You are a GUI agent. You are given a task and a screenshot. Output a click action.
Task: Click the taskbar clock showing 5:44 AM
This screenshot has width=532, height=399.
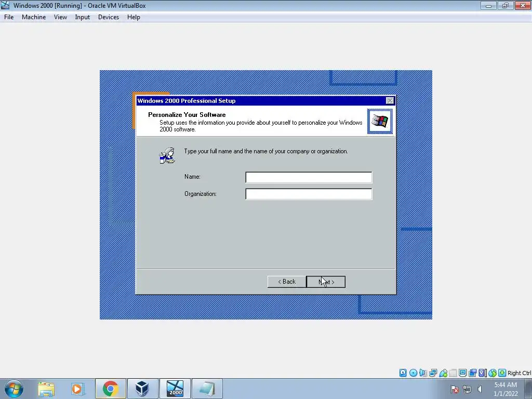coord(506,389)
